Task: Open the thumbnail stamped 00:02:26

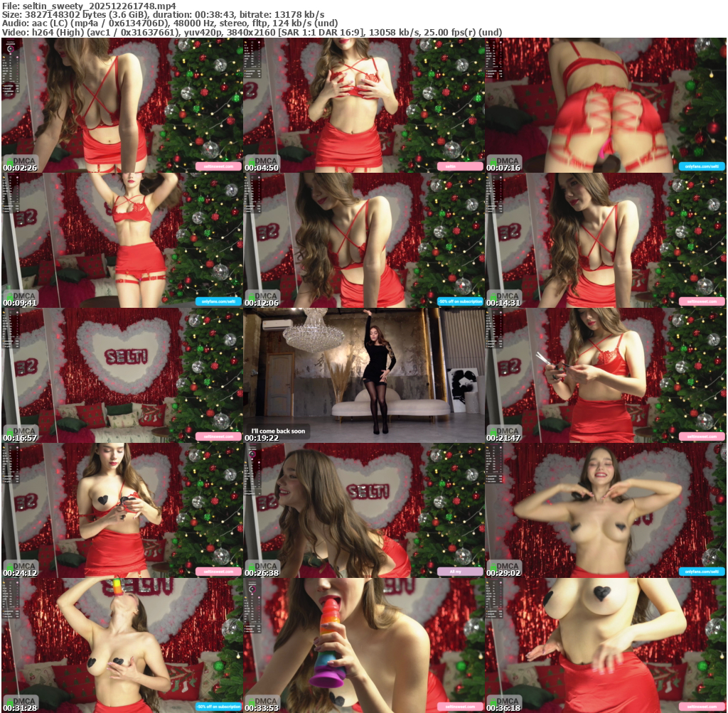Action: click(122, 105)
